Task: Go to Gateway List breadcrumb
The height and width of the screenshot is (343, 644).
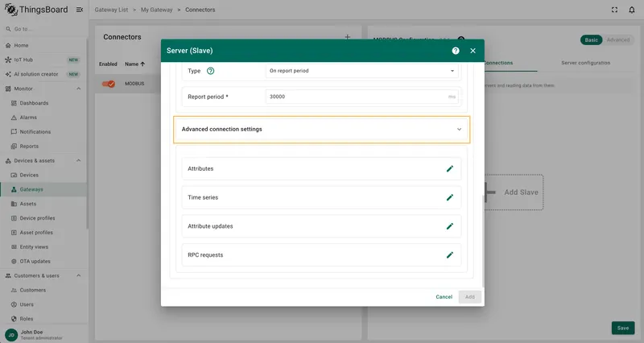Action: tap(111, 10)
